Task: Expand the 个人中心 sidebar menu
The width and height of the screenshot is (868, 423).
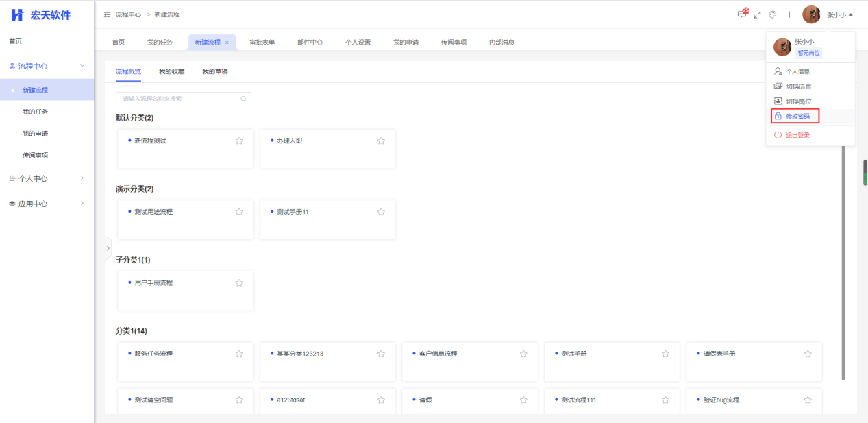Action: tap(82, 178)
